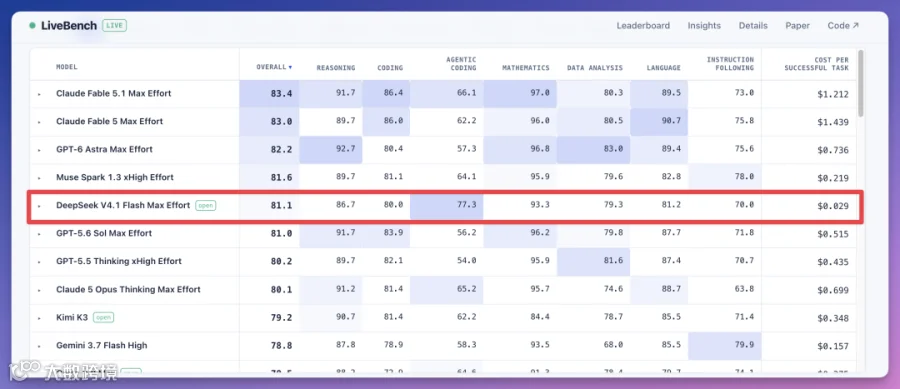Click the LIVE badge next to LiveBench
900x389 pixels.
114,26
